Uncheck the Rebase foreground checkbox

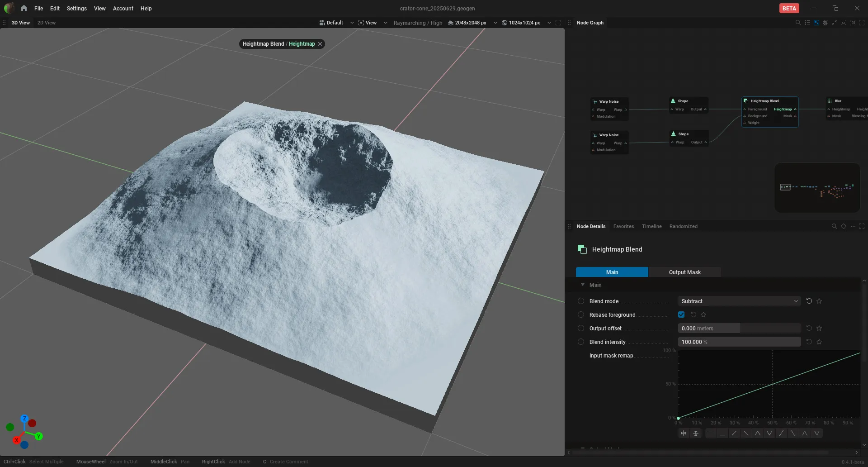click(x=681, y=315)
